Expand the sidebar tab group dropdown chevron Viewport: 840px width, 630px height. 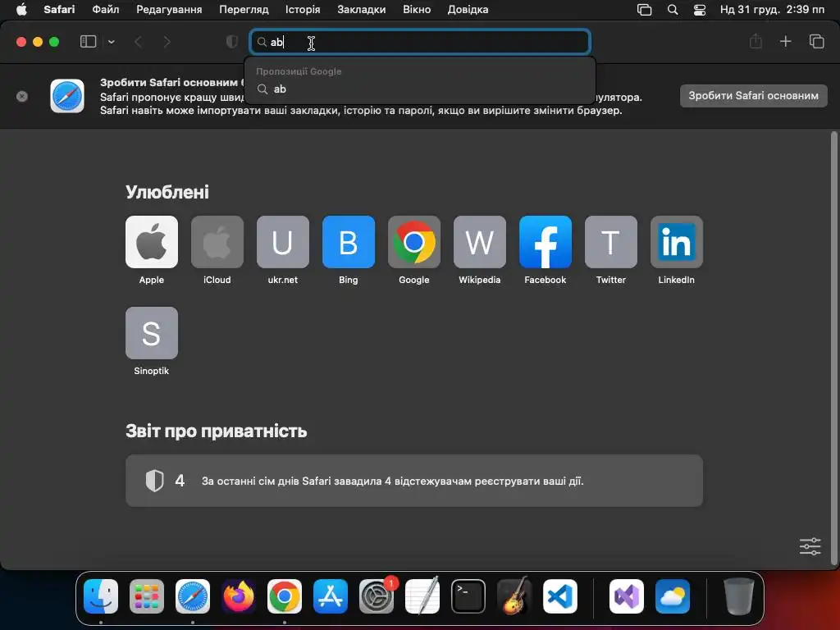pyautogui.click(x=112, y=42)
